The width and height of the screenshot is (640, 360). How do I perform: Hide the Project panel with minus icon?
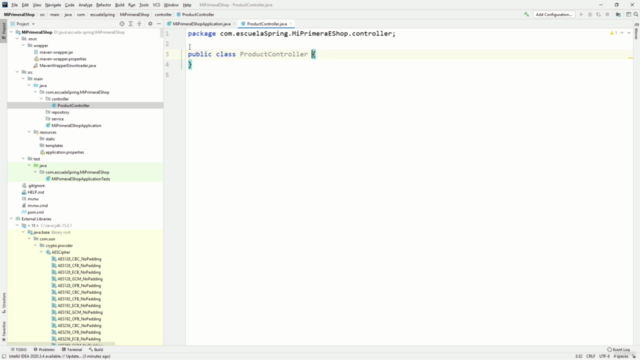coord(159,24)
